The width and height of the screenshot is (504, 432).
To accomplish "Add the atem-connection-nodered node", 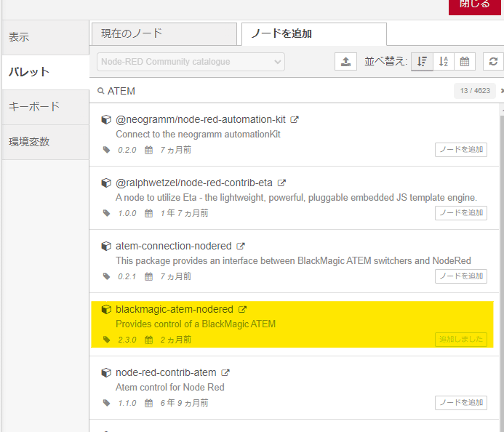I will tap(461, 276).
